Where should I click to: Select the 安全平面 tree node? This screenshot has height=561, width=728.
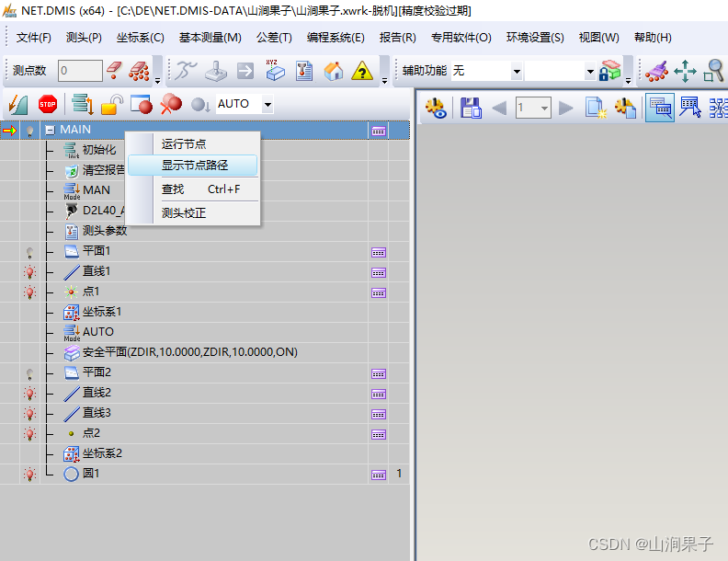[x=190, y=352]
